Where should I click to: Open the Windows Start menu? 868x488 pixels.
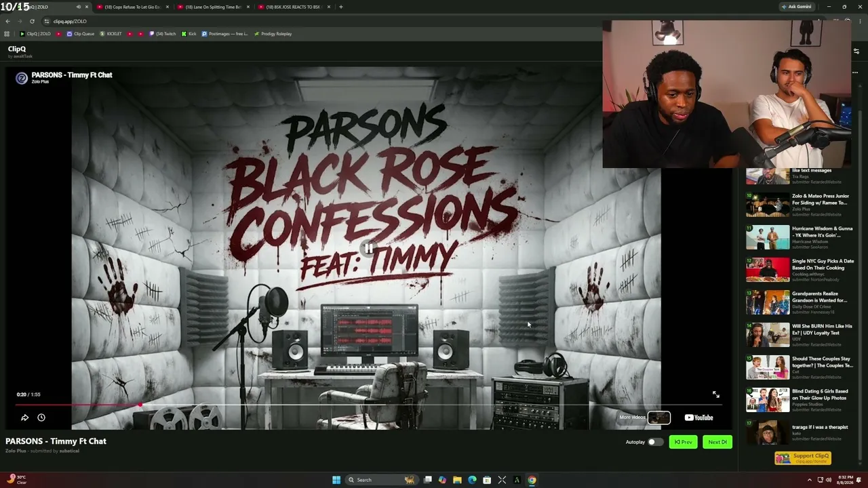pyautogui.click(x=336, y=480)
